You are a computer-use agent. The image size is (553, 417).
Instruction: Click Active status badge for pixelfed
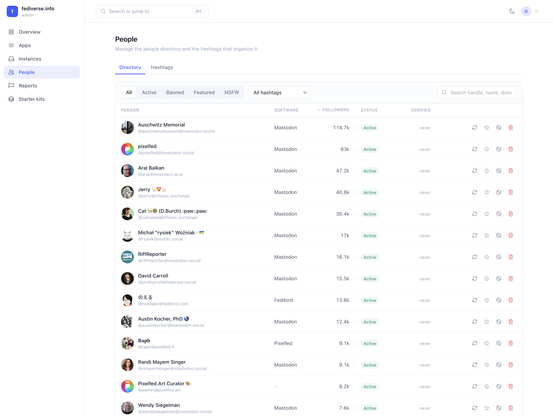pyautogui.click(x=370, y=149)
